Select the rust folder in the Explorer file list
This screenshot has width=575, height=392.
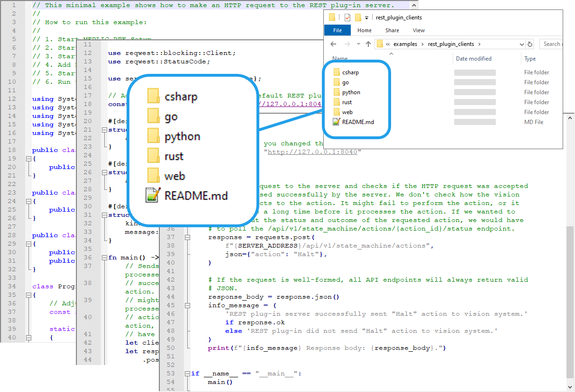[347, 102]
